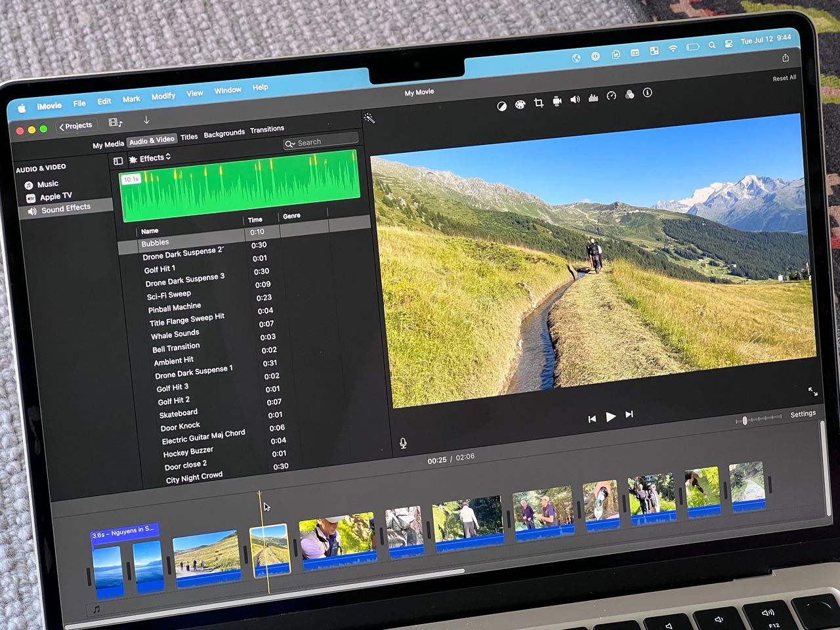Image resolution: width=840 pixels, height=630 pixels.
Task: Click the green audio waveform preview
Action: pos(240,186)
